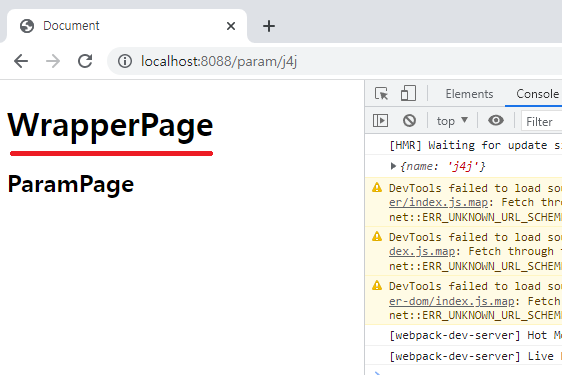Switch to the Elements panel
The image size is (565, 375).
point(469,94)
